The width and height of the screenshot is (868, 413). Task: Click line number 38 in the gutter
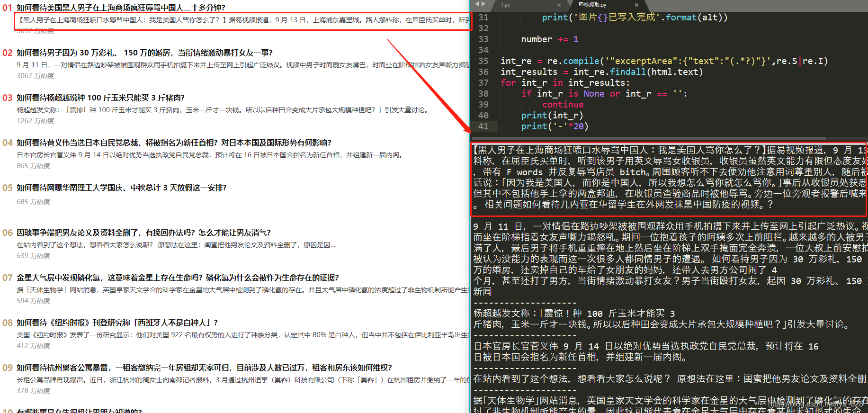tap(483, 94)
